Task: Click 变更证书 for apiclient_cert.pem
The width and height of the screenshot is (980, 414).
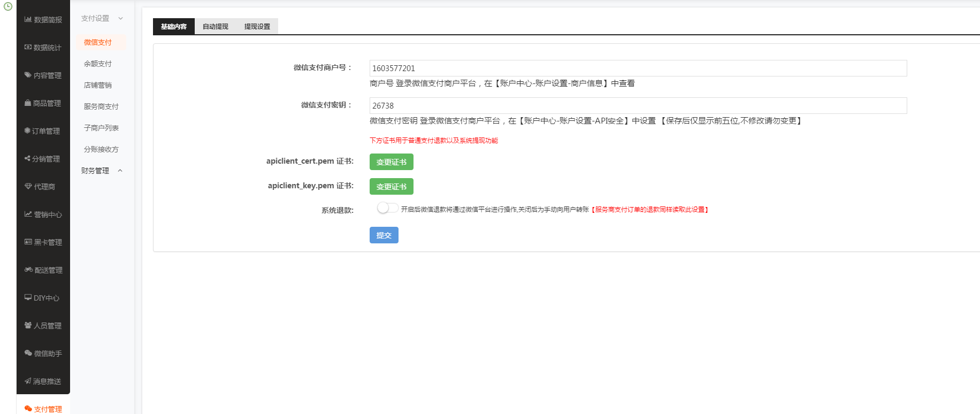Action: point(391,162)
